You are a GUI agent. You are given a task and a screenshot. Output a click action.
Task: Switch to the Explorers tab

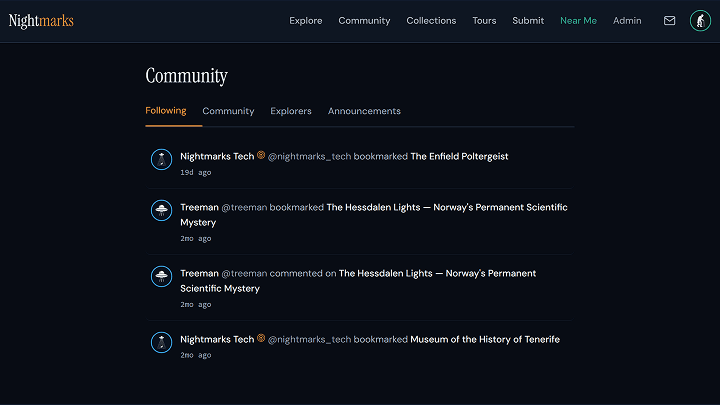click(291, 111)
